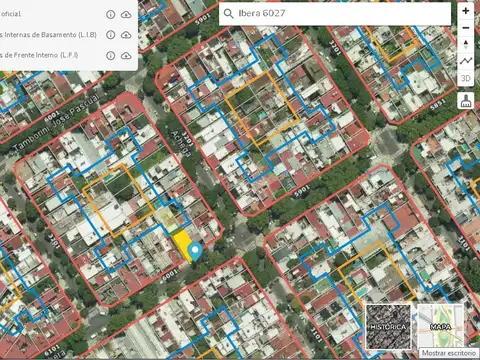Download de Frente Interno (L.F.I) layer

[126, 55]
